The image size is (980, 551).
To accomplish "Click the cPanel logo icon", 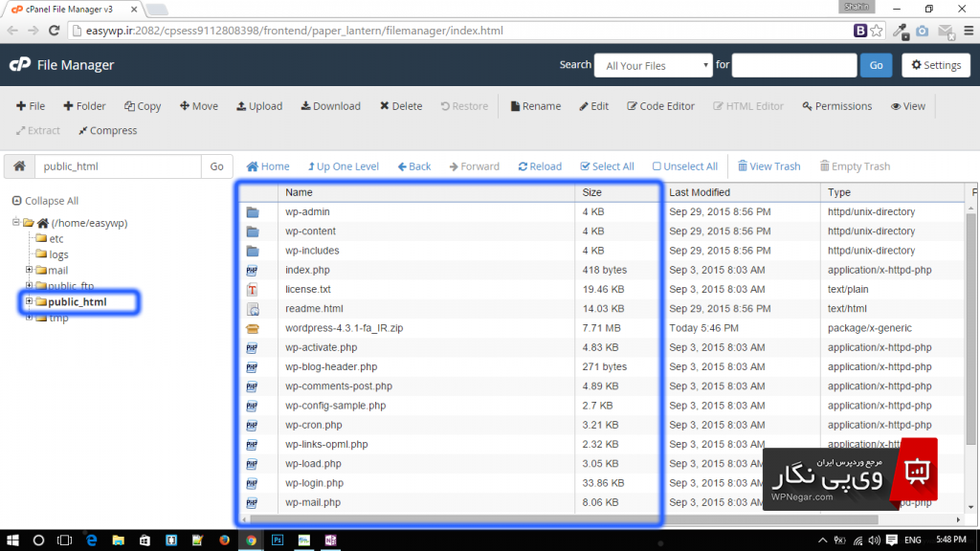I will click(20, 64).
